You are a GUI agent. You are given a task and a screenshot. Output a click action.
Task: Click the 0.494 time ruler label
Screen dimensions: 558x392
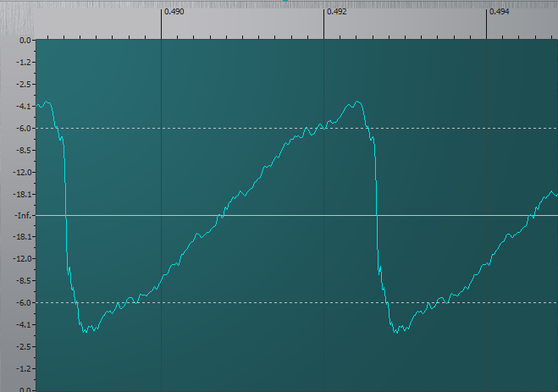tap(500, 12)
